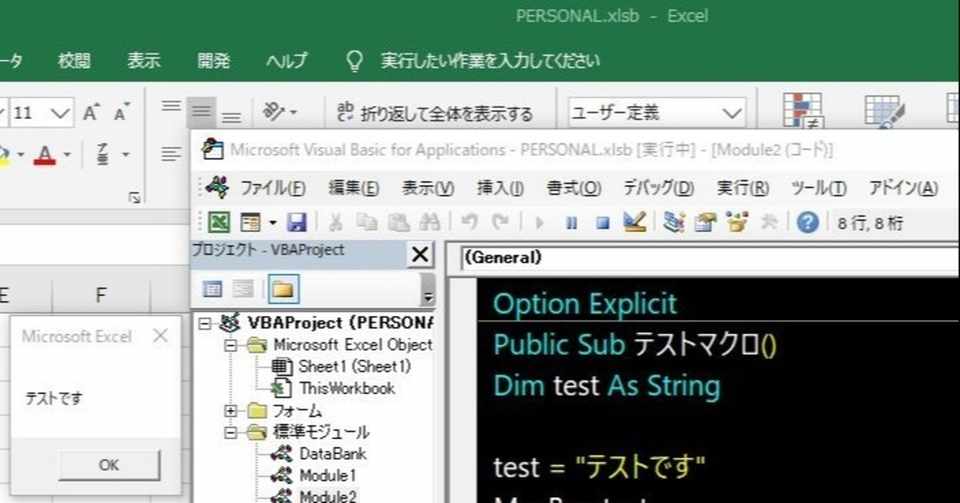Open the 編集(E) menu in VBA editor
Screen dimensions: 960x503
353,188
